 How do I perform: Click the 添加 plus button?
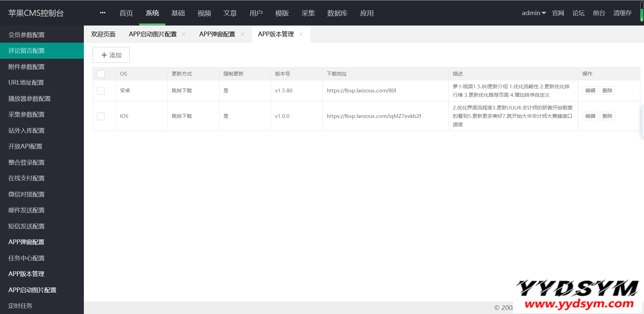pos(111,55)
